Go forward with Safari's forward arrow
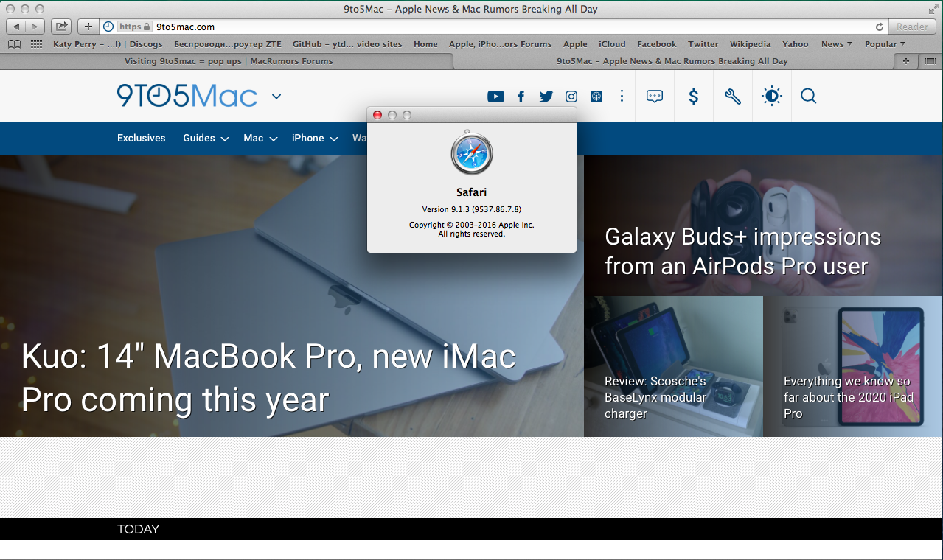The image size is (943, 560). tap(34, 27)
